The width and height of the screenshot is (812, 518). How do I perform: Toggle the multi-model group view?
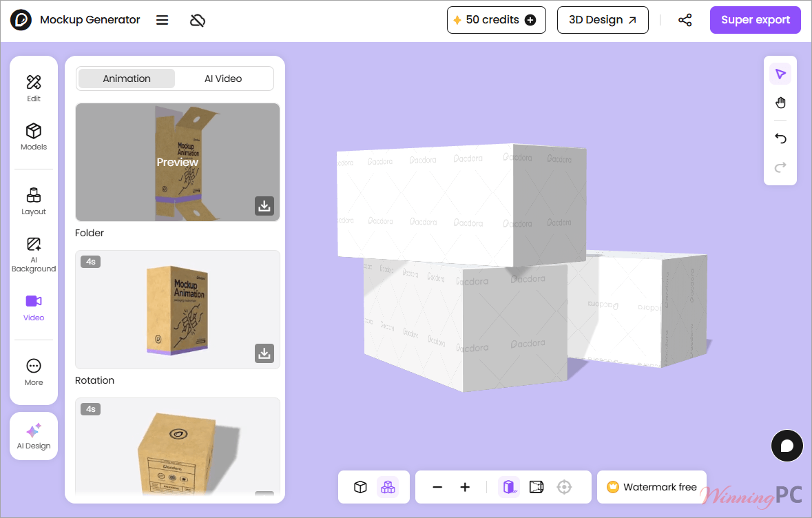[x=388, y=487]
